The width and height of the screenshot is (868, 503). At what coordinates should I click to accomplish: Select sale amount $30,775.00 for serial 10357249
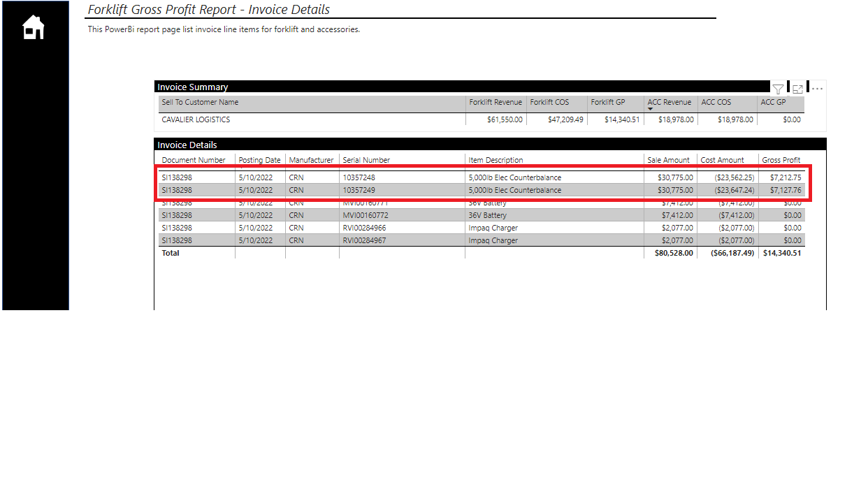coord(675,190)
